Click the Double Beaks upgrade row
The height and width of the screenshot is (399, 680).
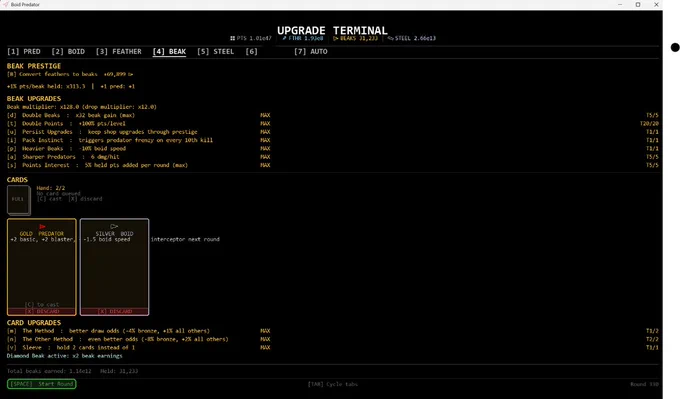pos(333,115)
